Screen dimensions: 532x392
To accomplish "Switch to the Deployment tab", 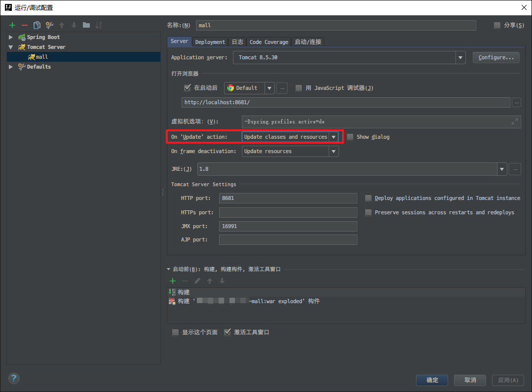I will (210, 42).
